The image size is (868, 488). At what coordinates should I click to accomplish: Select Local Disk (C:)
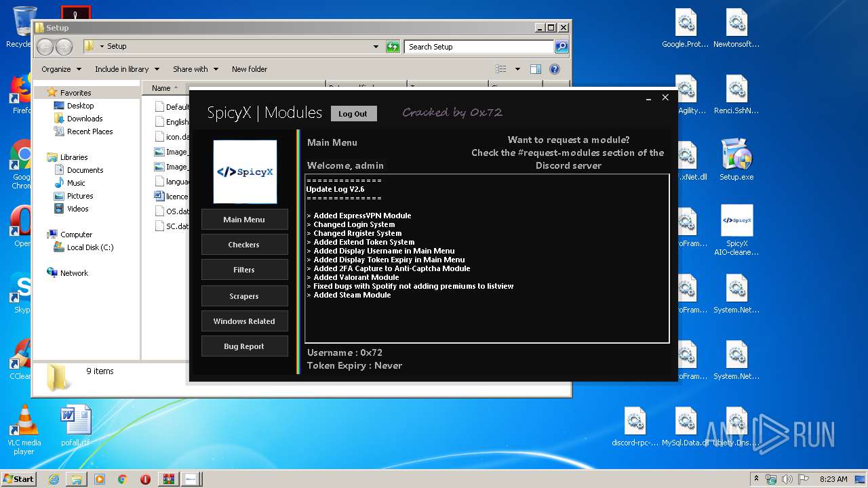(x=90, y=247)
